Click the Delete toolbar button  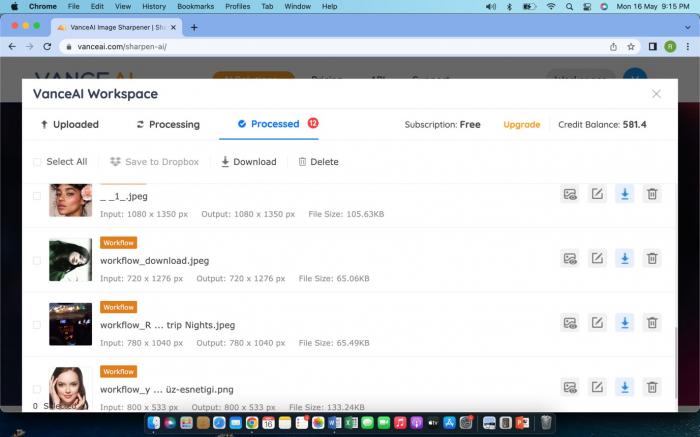pos(318,162)
